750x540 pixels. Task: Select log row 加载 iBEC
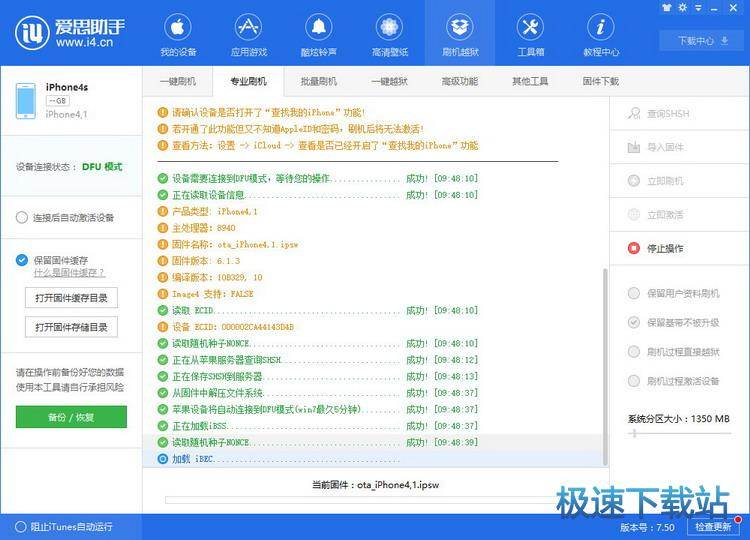373,459
